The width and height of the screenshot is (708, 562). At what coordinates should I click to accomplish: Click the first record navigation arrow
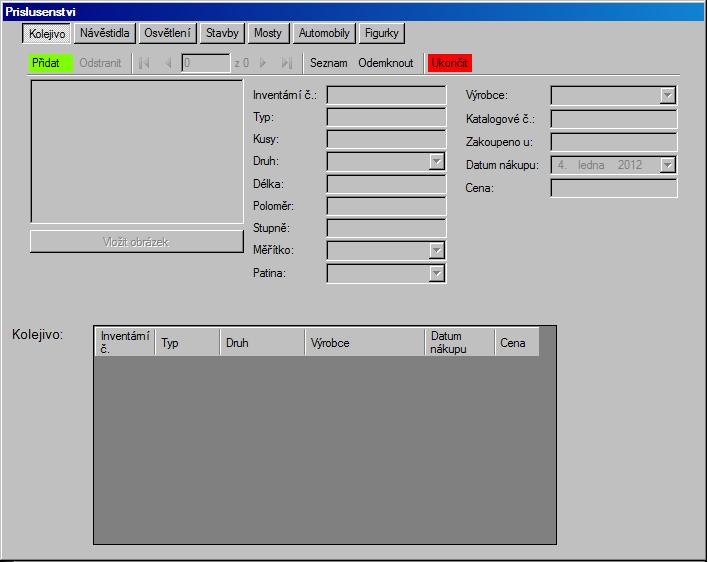(143, 63)
